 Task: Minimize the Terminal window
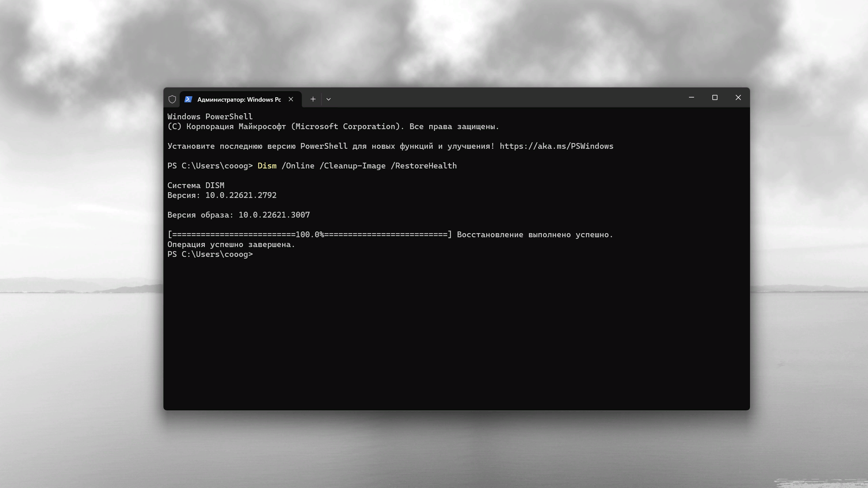[691, 98]
